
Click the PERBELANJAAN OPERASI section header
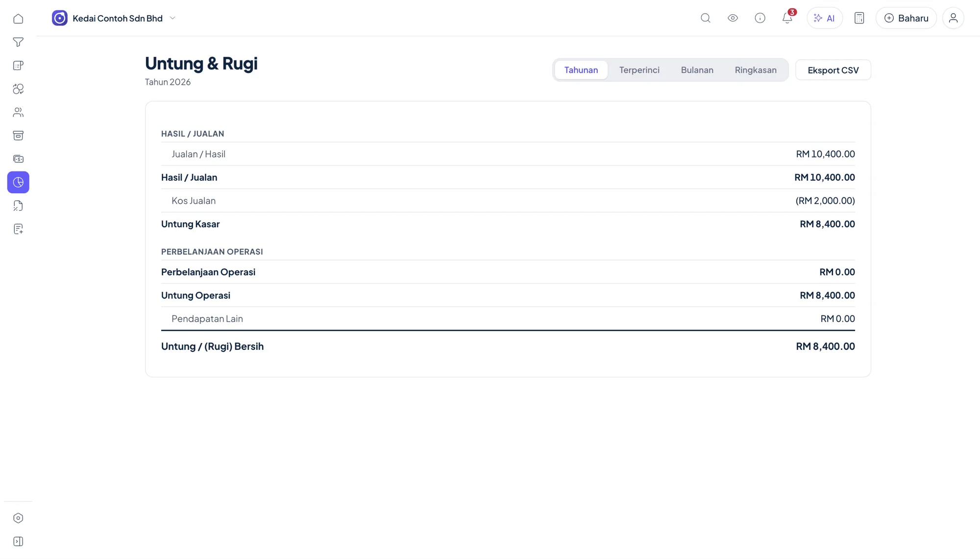point(212,252)
